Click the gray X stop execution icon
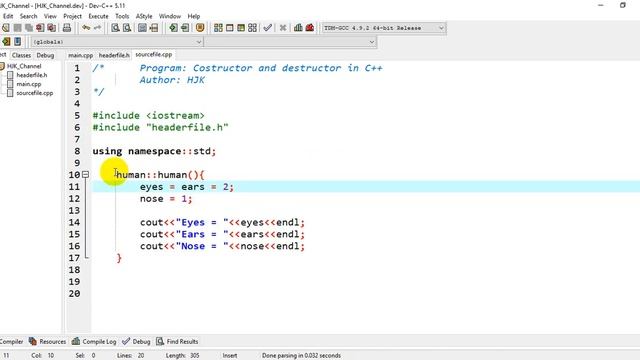This screenshot has width=640, height=360. tap(283, 28)
